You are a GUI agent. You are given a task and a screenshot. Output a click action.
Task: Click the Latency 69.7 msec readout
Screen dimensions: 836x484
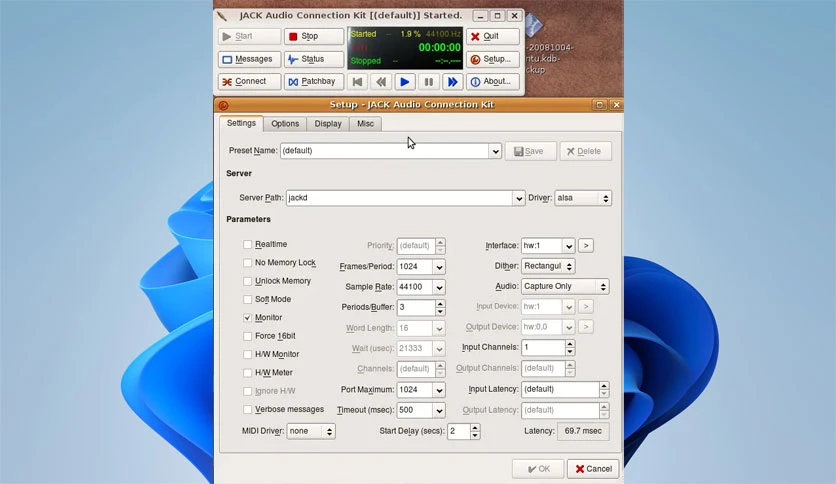[x=583, y=431]
